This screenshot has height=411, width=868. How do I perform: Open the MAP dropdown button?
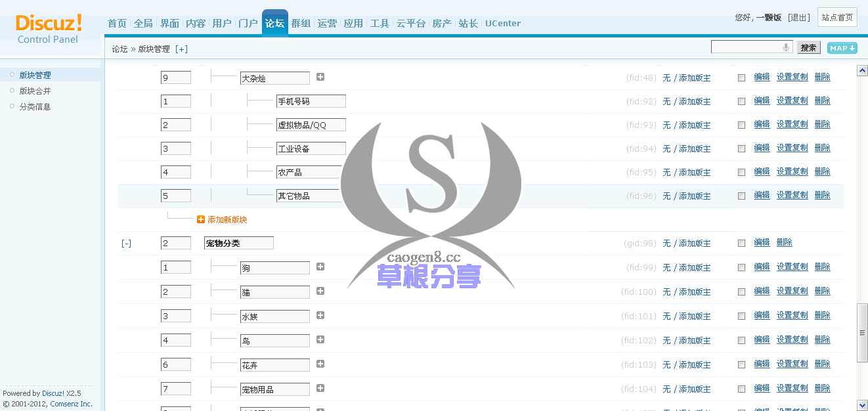842,47
